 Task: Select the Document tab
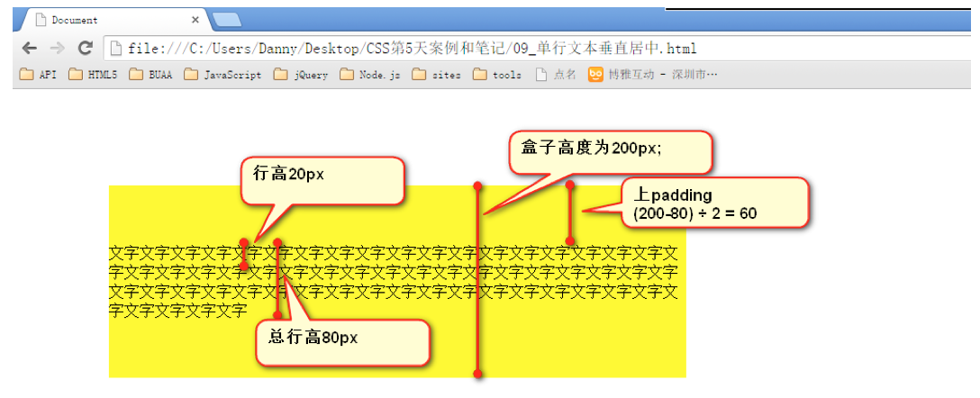(x=114, y=20)
